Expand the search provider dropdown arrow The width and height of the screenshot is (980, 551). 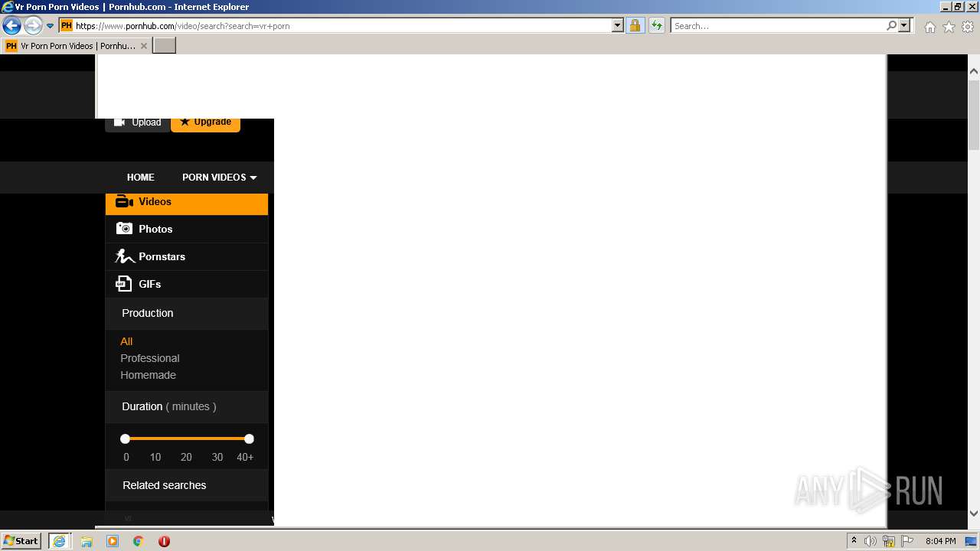[904, 26]
